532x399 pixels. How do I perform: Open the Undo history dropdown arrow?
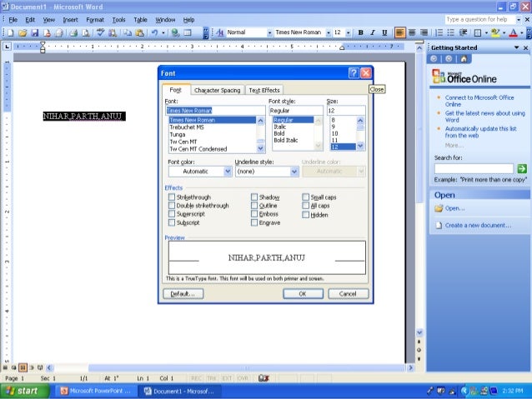(163, 32)
